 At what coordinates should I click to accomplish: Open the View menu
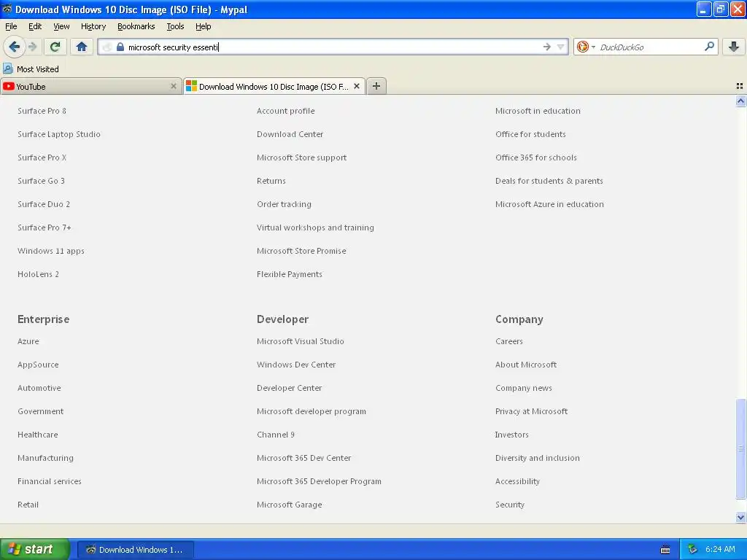point(61,26)
